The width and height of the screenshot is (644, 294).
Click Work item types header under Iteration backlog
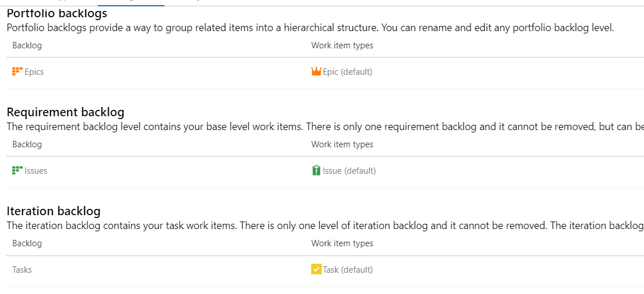(342, 243)
